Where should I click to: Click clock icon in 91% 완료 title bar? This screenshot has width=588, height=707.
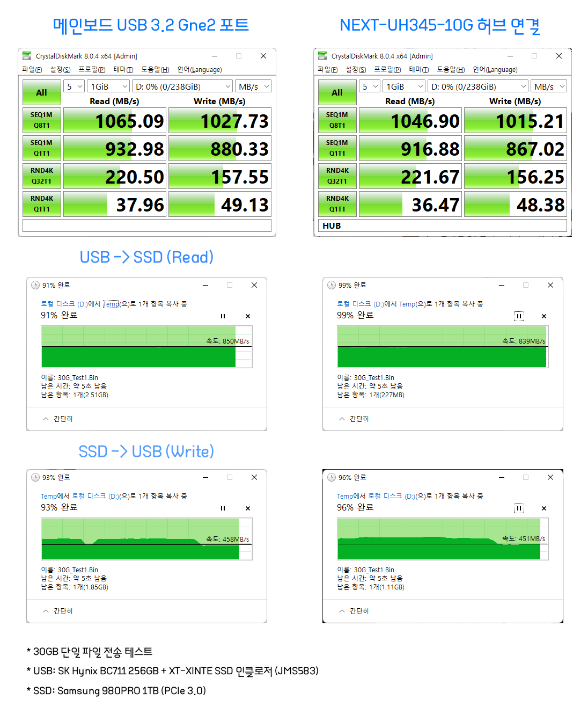tap(35, 285)
